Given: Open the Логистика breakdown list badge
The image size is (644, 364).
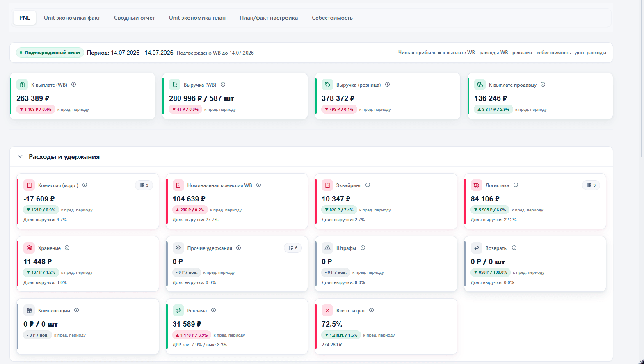Looking at the screenshot, I should pos(591,185).
